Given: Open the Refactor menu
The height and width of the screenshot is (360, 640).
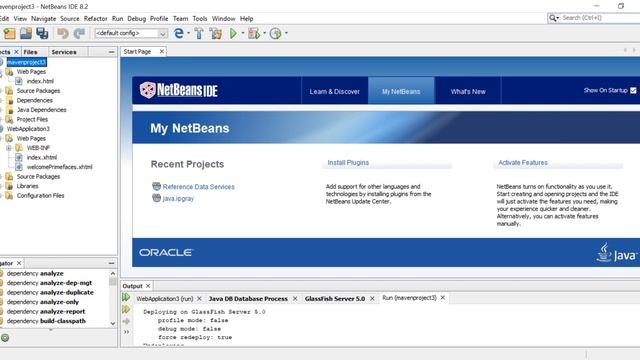Looking at the screenshot, I should tap(96, 19).
